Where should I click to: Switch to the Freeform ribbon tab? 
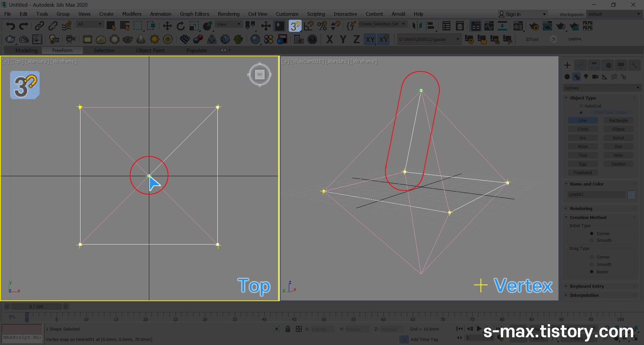click(62, 50)
